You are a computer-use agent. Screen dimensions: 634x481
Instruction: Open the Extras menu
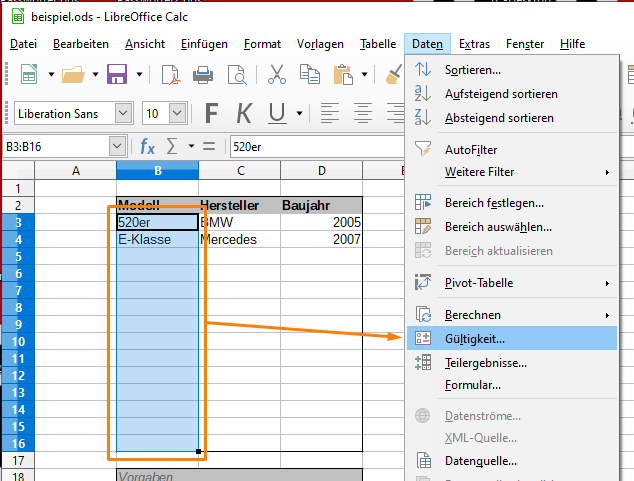coord(474,44)
